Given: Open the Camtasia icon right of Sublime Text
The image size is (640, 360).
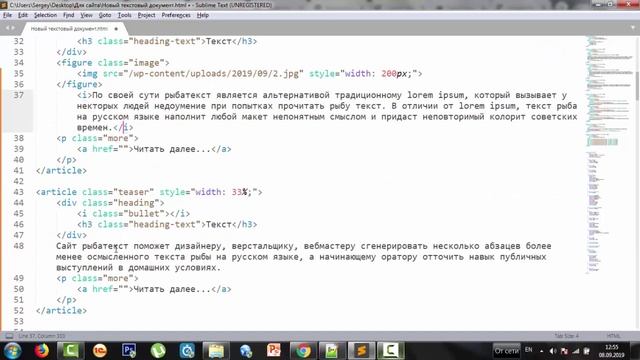Looking at the screenshot, I should click(x=391, y=351).
